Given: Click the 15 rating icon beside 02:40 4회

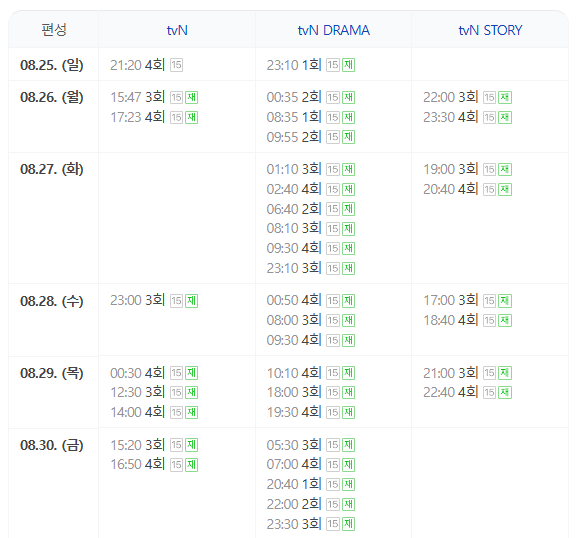Looking at the screenshot, I should click(333, 189).
